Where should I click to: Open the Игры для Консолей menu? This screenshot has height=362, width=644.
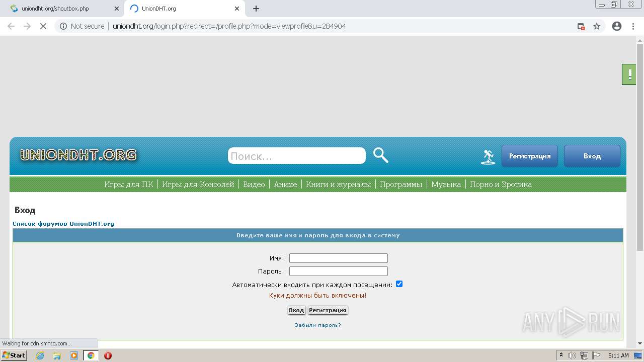tap(198, 184)
